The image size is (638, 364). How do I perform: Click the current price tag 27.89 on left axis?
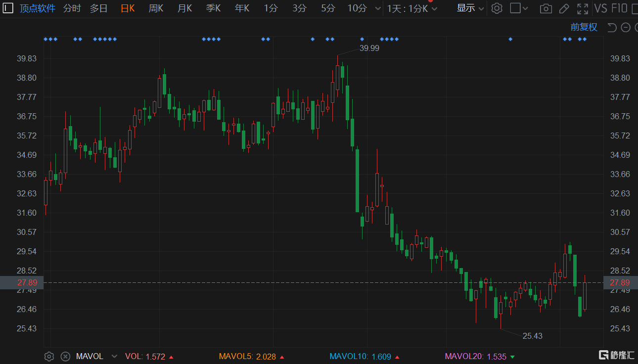coord(22,282)
